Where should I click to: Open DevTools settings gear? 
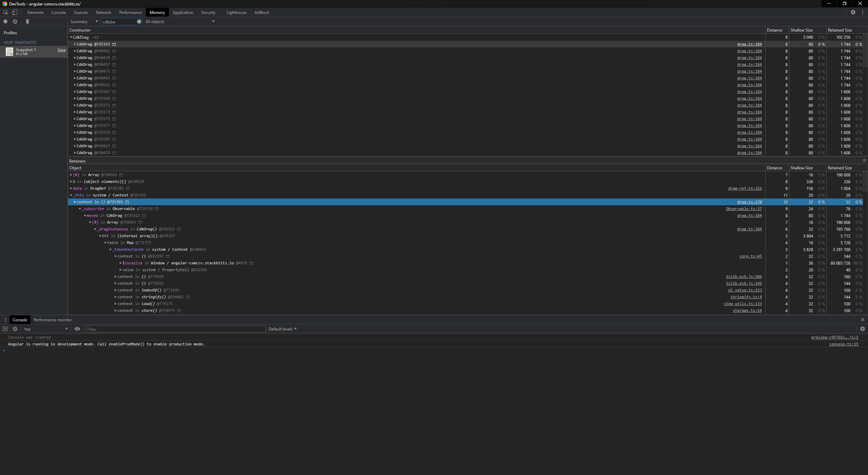tap(854, 12)
